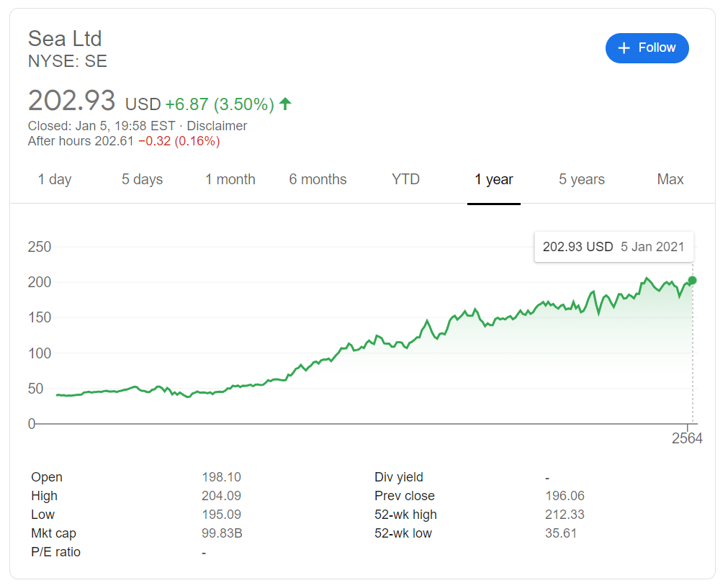The image size is (728, 588).
Task: Open the 6 months price chart
Action: click(318, 179)
